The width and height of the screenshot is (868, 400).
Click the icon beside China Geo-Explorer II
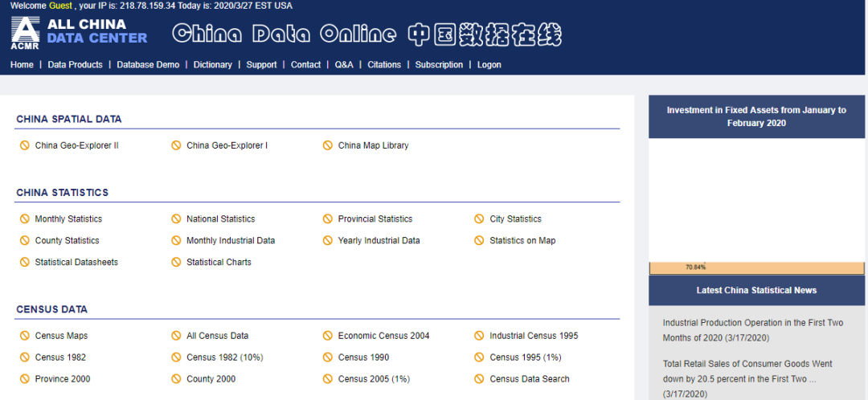point(24,145)
